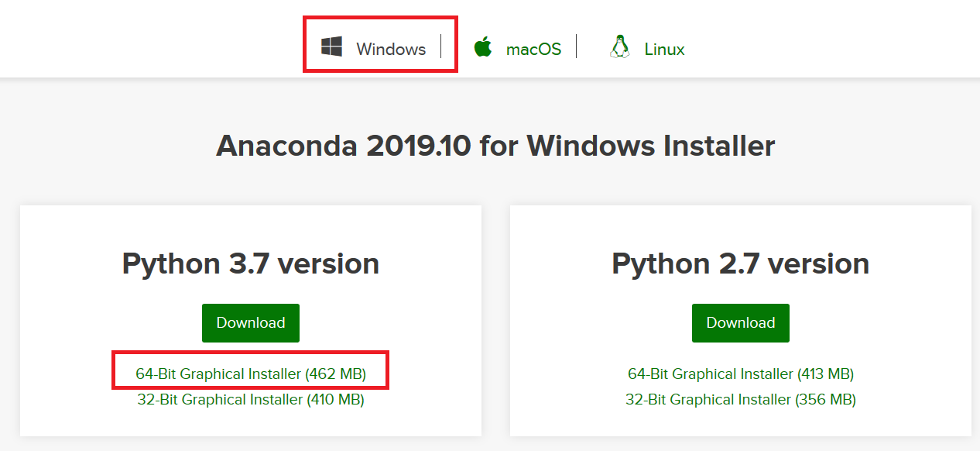Open 64-Bit Graphical Installer (413 MB) link
Viewport: 980px width, 451px height.
pyautogui.click(x=741, y=374)
